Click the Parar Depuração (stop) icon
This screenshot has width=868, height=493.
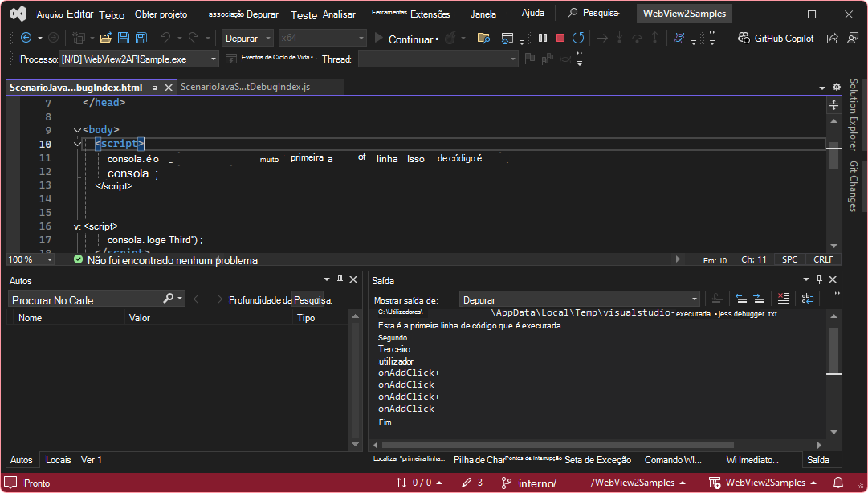pos(560,38)
